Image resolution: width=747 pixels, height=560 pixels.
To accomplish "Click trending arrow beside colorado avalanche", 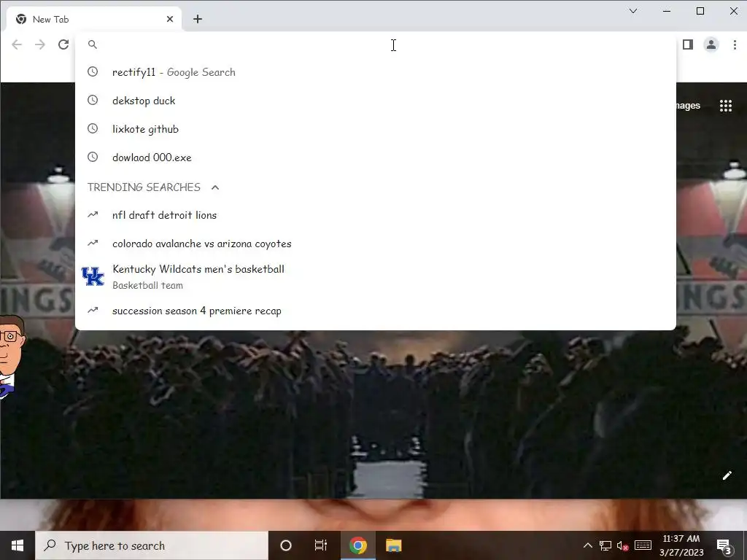I will 93,244.
